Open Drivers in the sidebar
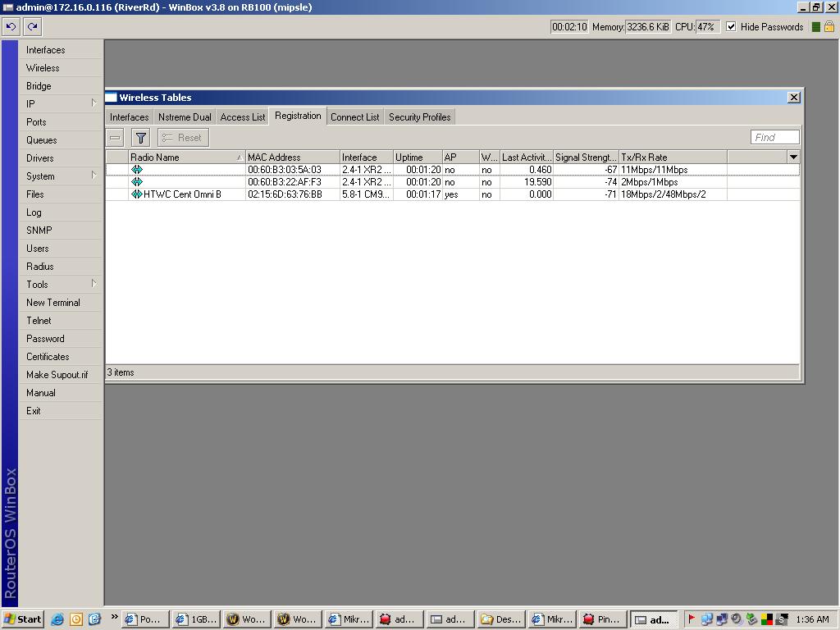This screenshot has height=630, width=840. click(x=61, y=158)
